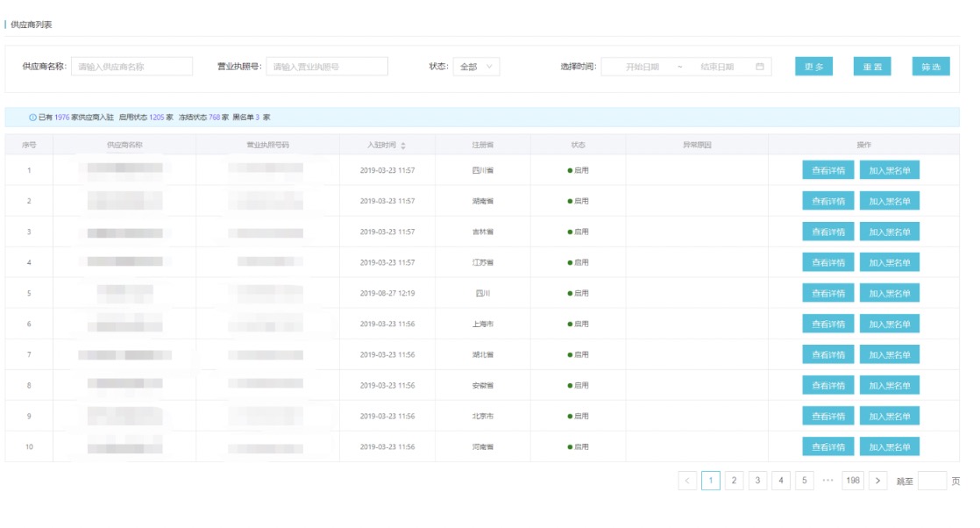Click 加入黑名单 for the 安徽省 supplier
Image resolution: width=980 pixels, height=528 pixels.
tap(890, 385)
